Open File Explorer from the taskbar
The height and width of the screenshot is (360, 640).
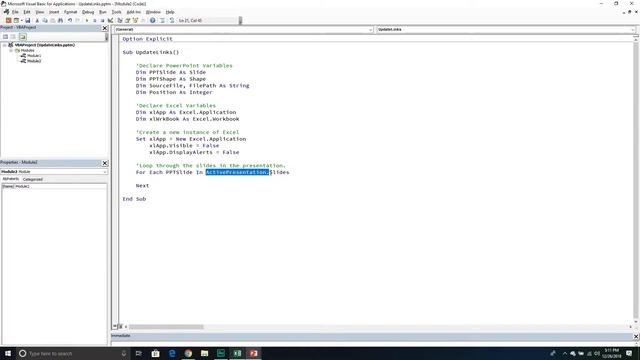point(204,353)
